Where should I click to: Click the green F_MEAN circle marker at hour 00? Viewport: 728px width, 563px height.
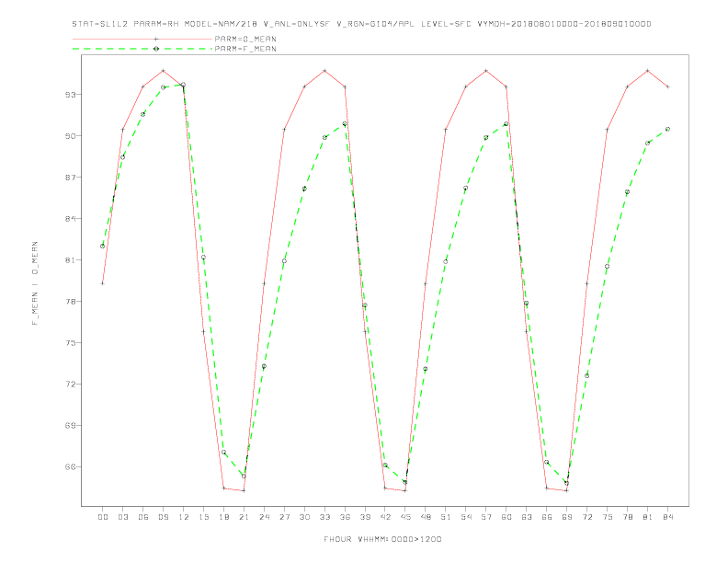(x=103, y=247)
